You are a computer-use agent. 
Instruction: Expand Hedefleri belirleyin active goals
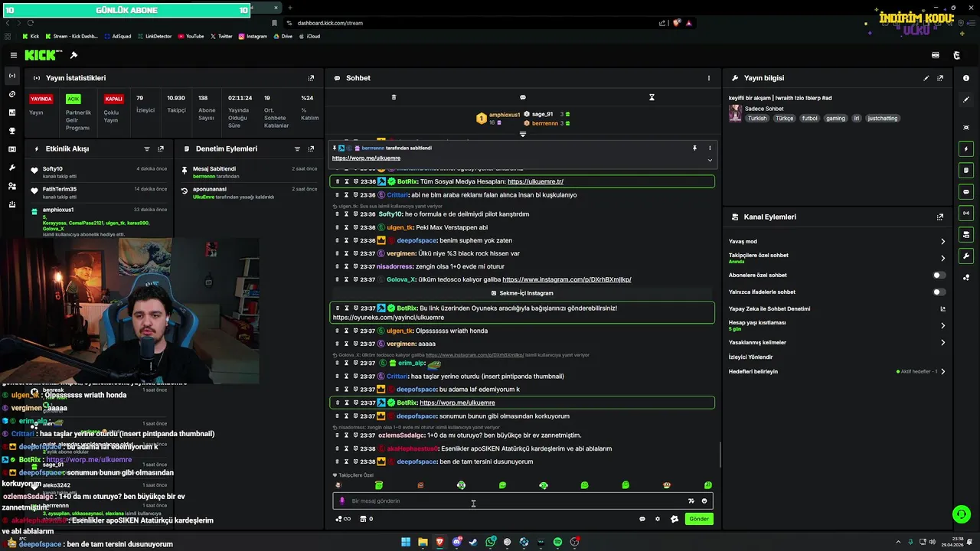click(x=942, y=371)
